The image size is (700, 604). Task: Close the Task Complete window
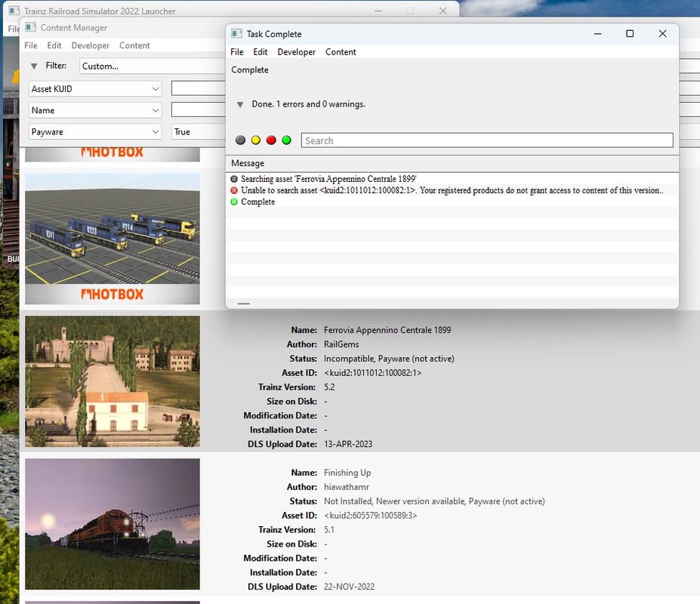(x=662, y=33)
